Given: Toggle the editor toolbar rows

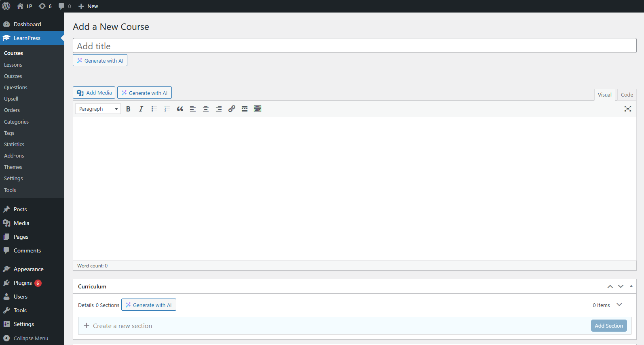Looking at the screenshot, I should [x=258, y=109].
